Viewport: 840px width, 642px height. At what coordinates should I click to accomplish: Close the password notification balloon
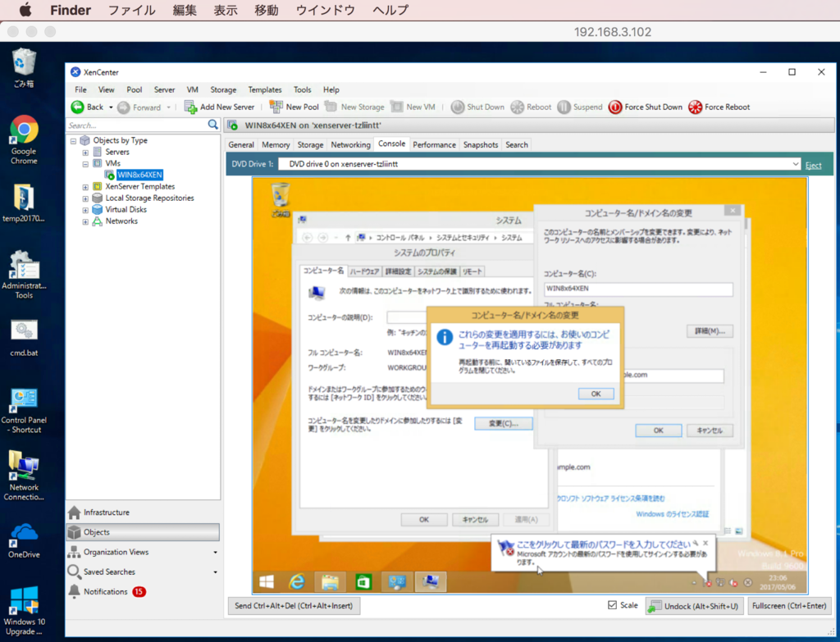tap(705, 543)
